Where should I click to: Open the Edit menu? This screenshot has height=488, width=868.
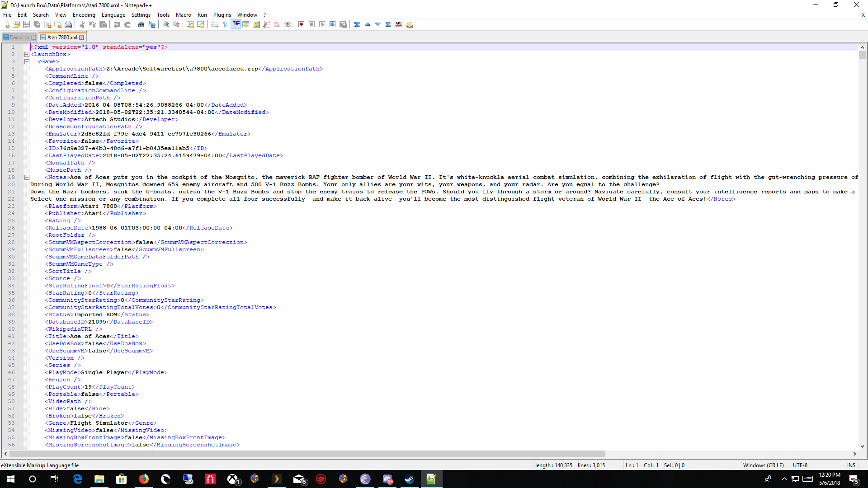point(22,14)
